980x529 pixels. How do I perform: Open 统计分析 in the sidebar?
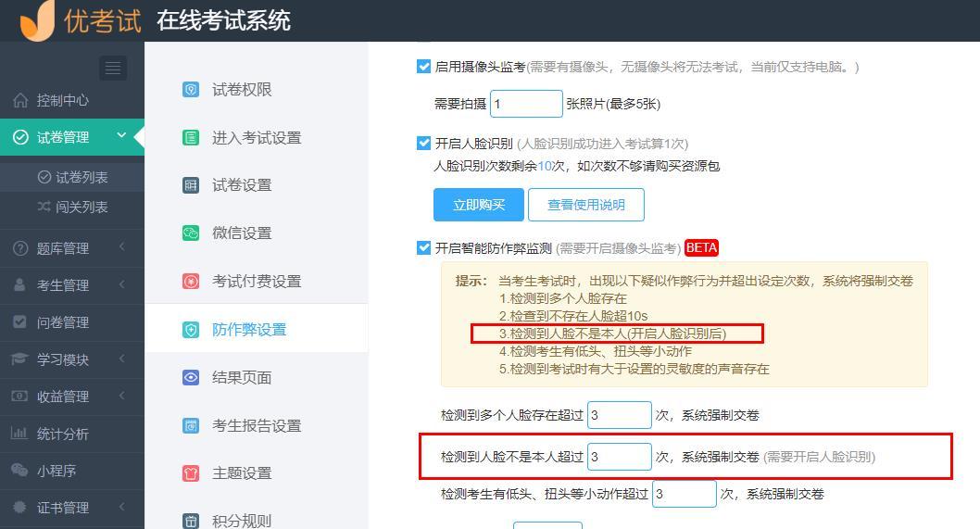coord(72,434)
